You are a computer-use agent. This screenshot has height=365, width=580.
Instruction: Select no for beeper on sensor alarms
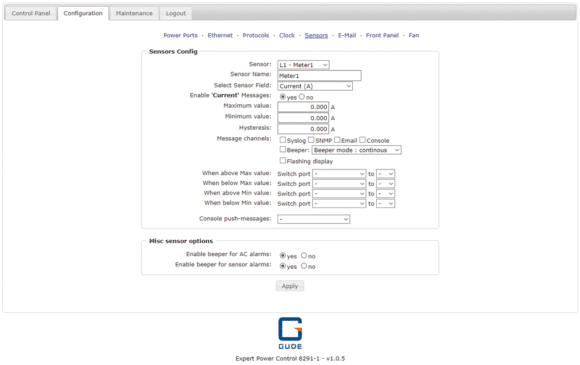[x=304, y=266]
